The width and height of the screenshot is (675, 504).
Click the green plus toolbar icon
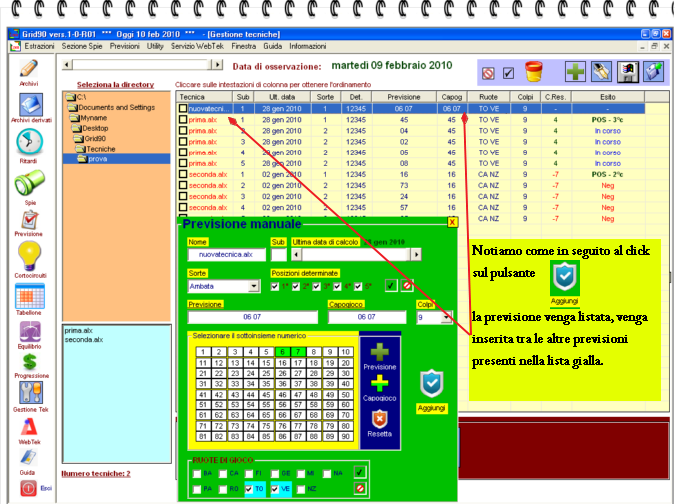click(575, 71)
